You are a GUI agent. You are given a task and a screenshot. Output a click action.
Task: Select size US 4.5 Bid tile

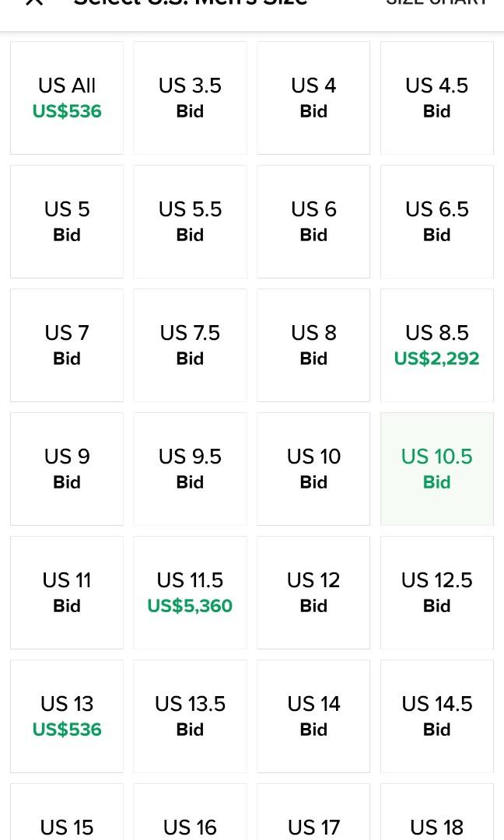point(436,98)
